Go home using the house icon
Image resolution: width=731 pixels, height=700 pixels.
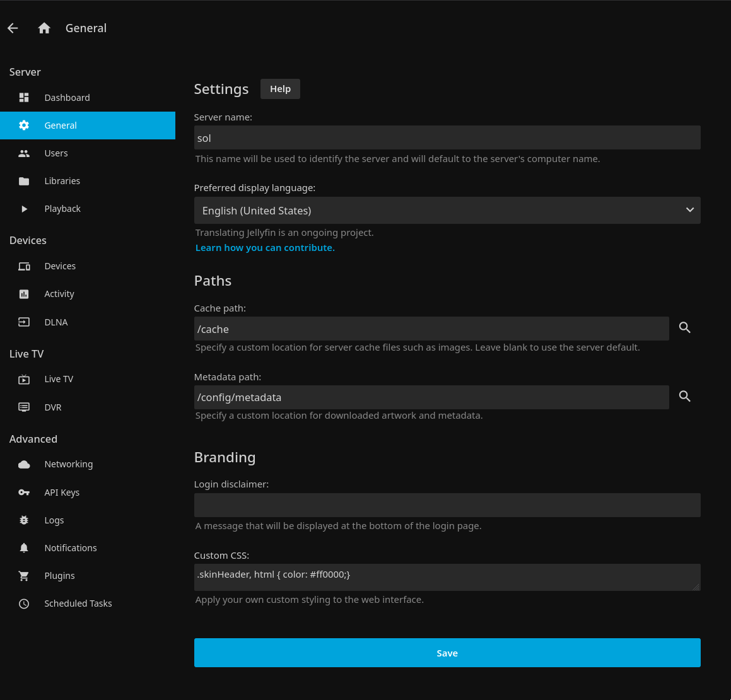(x=44, y=28)
